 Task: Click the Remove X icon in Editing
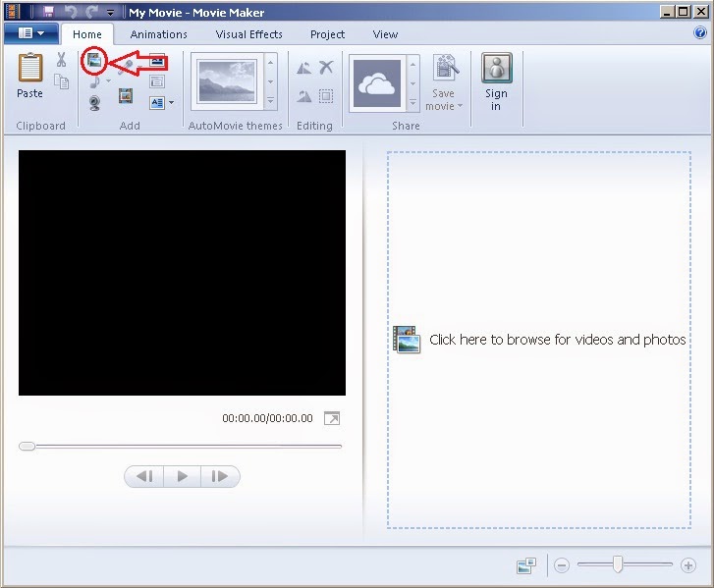[326, 68]
